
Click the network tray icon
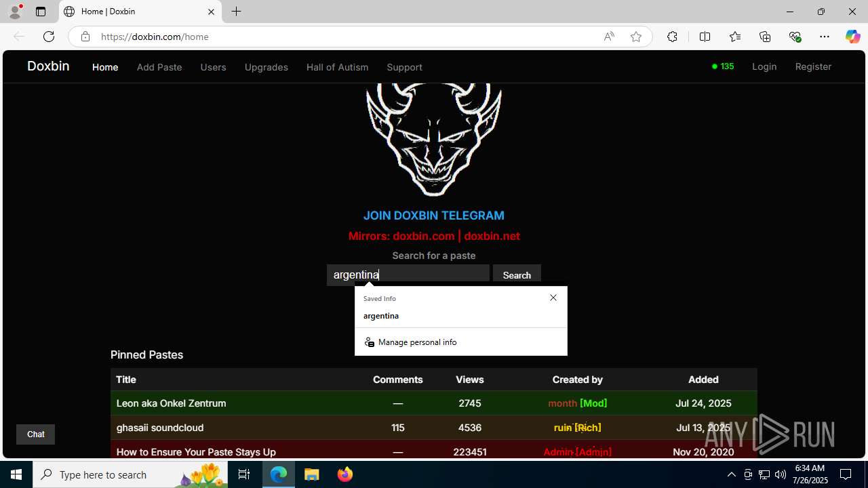(x=764, y=474)
